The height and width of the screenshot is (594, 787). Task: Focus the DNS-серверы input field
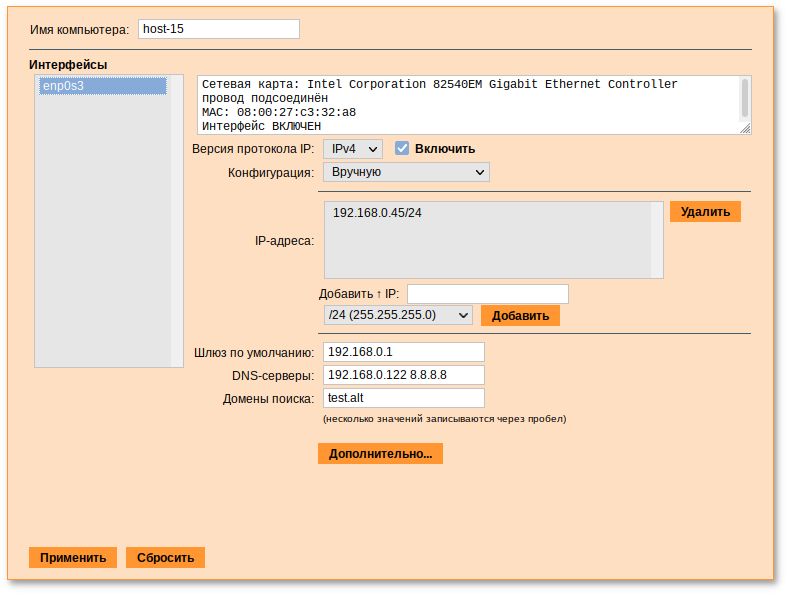click(x=402, y=375)
